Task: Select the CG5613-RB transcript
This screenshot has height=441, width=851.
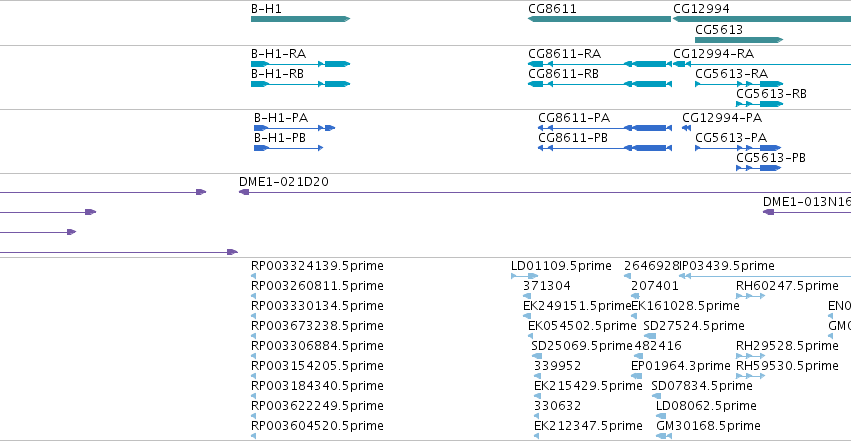Action: [759, 104]
